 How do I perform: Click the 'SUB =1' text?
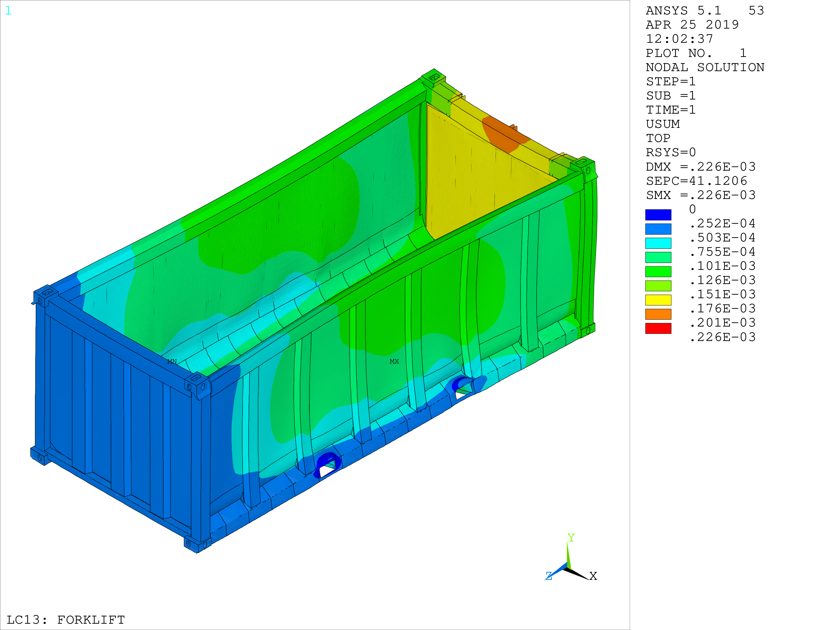pos(671,96)
